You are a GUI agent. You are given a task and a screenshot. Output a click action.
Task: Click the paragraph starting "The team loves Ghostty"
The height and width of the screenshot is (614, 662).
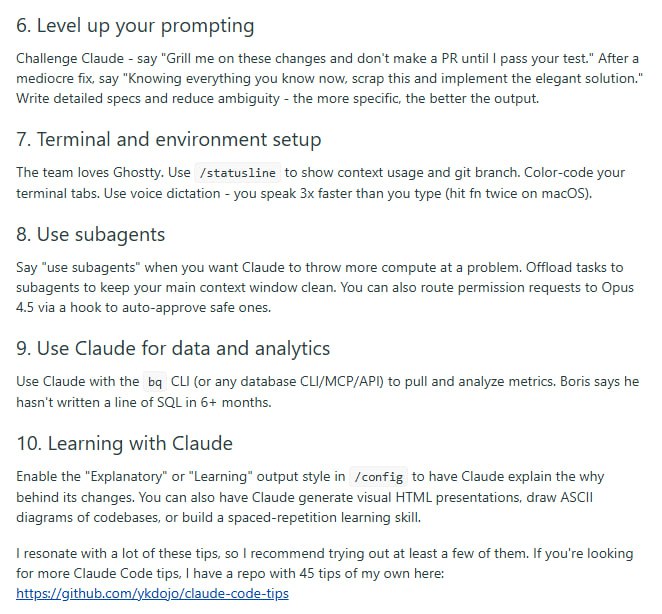coord(320,182)
